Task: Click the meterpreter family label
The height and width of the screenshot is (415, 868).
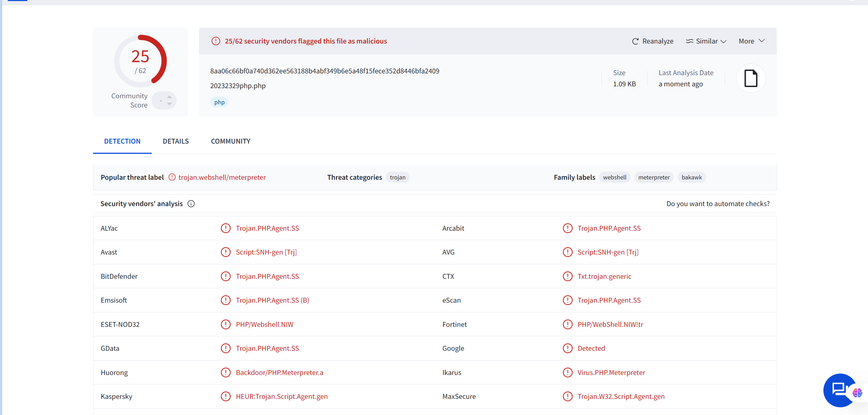Action: 653,178
